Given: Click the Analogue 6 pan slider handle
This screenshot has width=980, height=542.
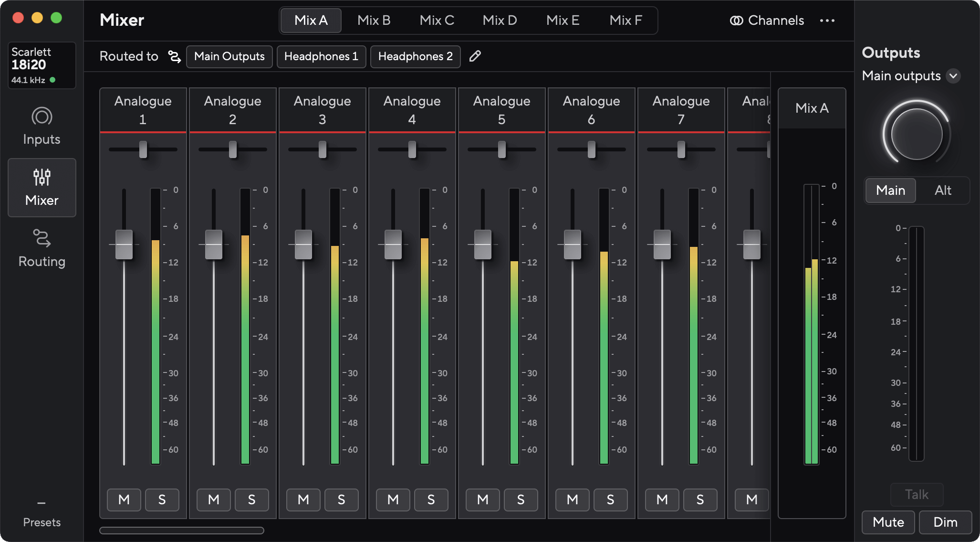Looking at the screenshot, I should pos(592,149).
